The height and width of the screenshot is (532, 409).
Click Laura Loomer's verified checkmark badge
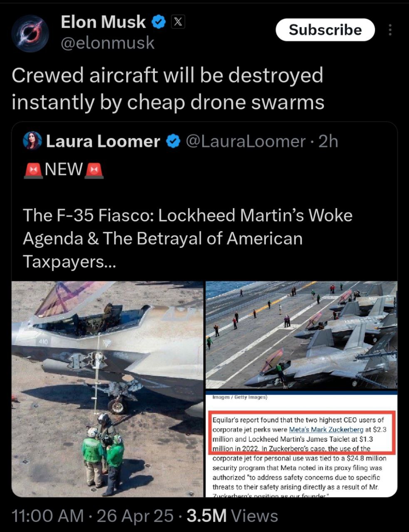point(173,142)
